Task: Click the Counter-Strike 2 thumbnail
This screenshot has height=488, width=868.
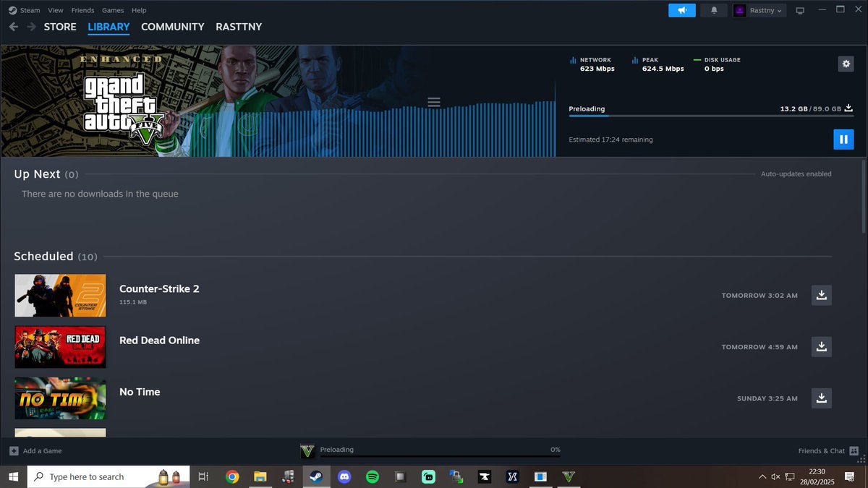Action: pos(60,295)
